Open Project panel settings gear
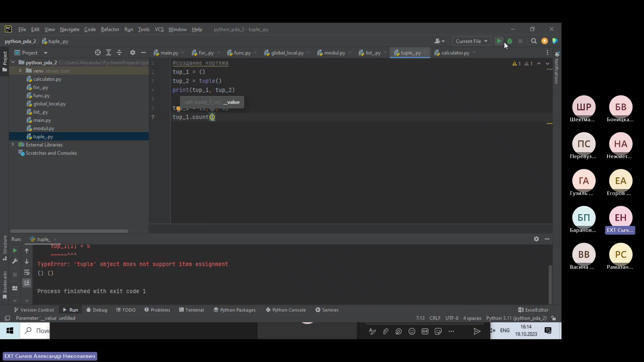The image size is (644, 362). (x=132, y=53)
